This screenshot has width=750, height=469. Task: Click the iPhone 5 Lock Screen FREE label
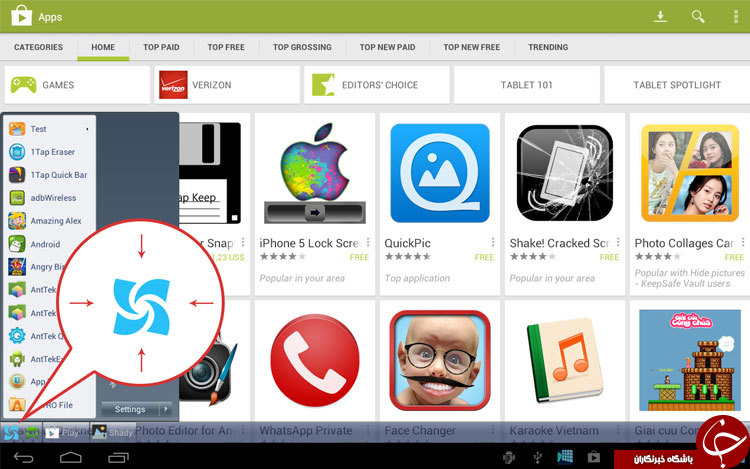click(359, 257)
